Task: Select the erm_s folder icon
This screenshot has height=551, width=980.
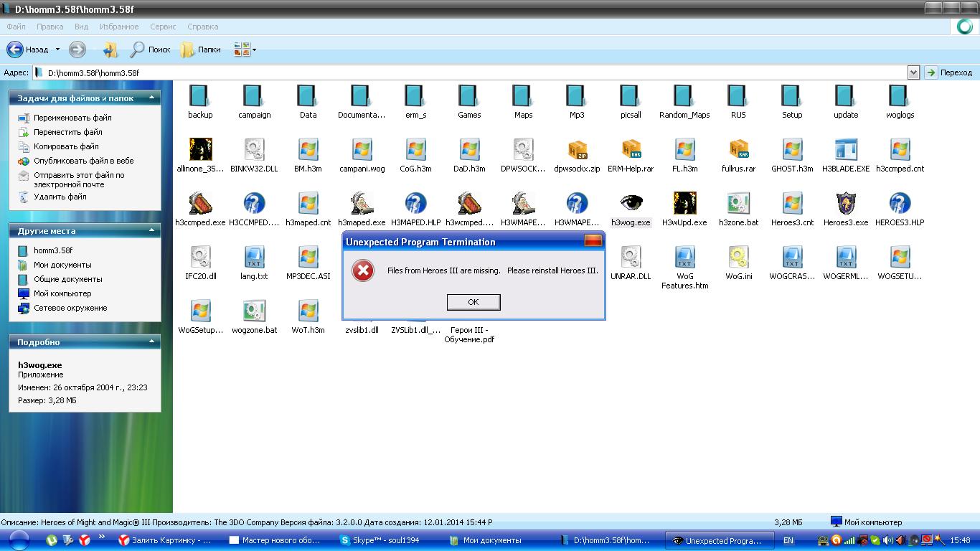Action: [415, 95]
